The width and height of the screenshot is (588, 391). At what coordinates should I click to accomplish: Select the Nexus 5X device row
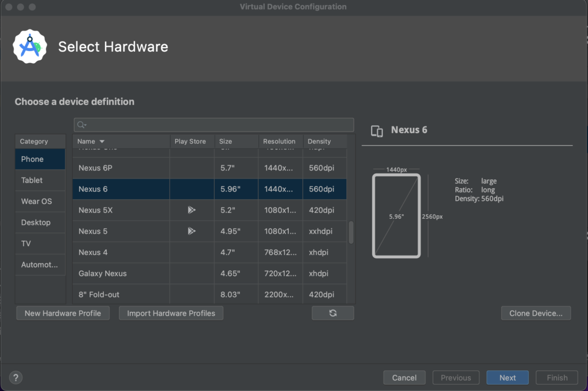[x=210, y=210]
